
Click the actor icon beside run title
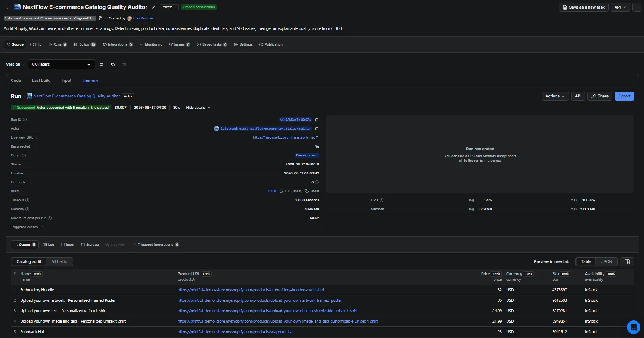[x=29, y=96]
